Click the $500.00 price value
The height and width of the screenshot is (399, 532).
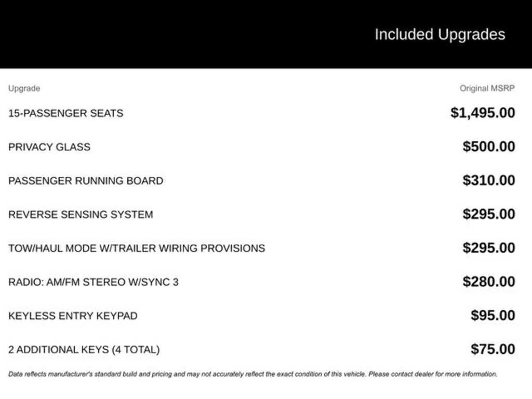489,147
